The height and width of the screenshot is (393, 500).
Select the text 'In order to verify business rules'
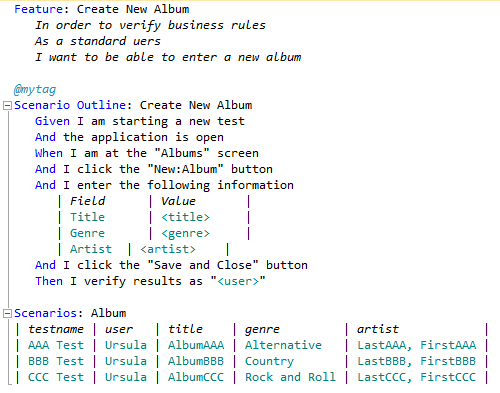(150, 25)
